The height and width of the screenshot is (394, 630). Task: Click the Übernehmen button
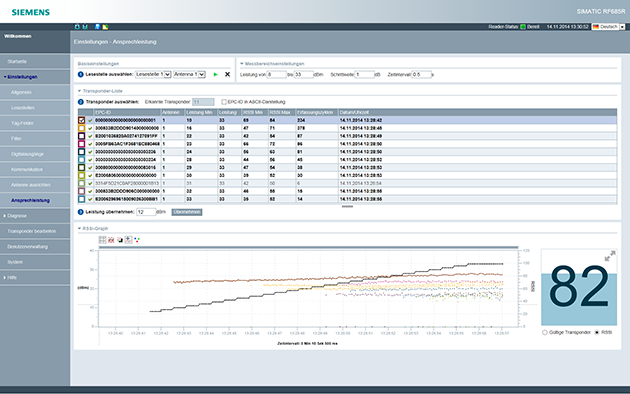(187, 212)
